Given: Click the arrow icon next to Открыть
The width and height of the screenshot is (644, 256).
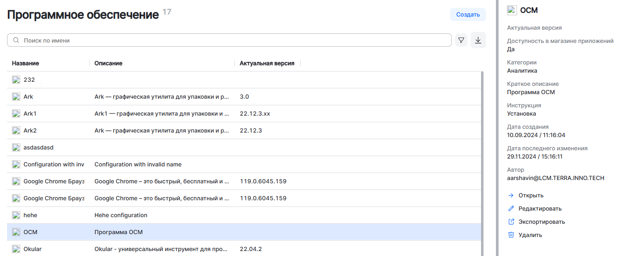Looking at the screenshot, I should 511,195.
